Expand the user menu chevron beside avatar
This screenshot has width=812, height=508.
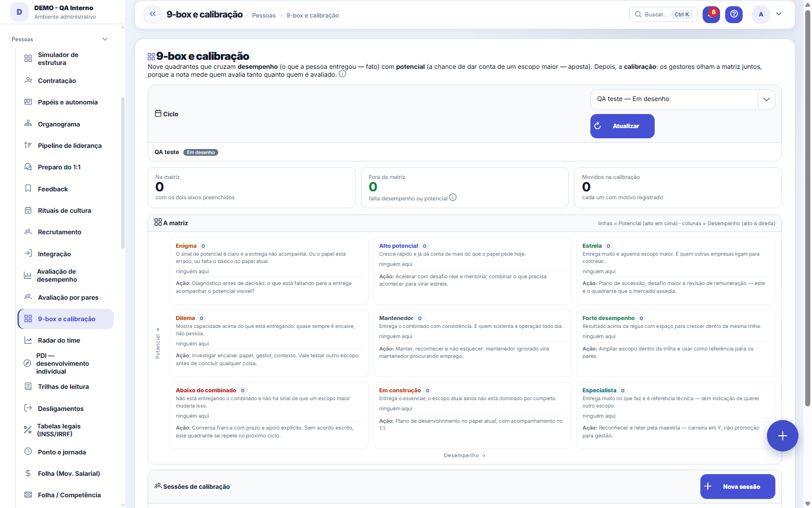click(x=779, y=14)
